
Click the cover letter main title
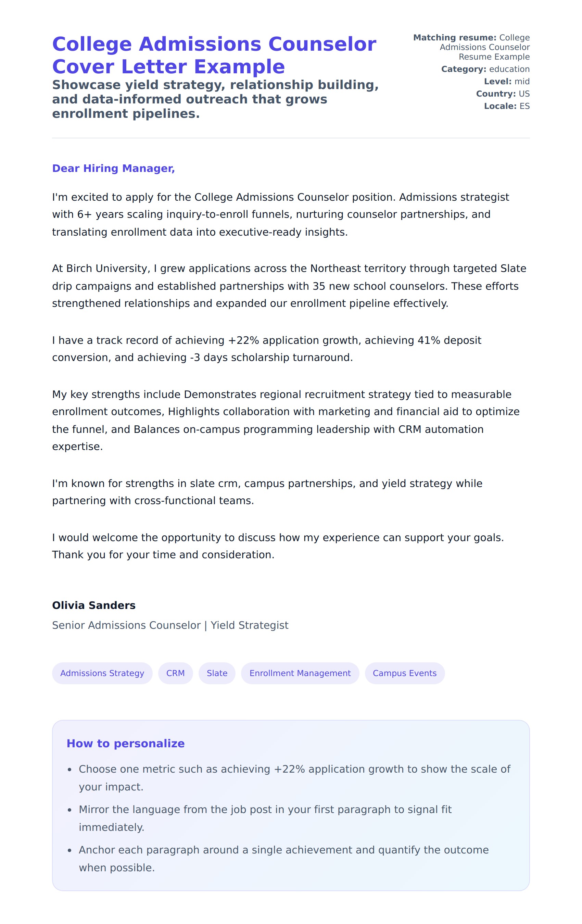click(214, 55)
